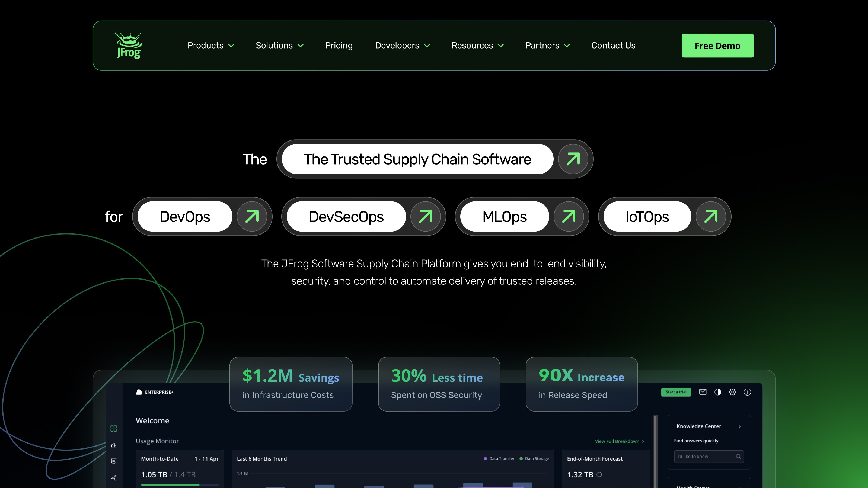Viewport: 868px width, 488px height.
Task: Click the Data Storage legend entry
Action: pyautogui.click(x=534, y=459)
